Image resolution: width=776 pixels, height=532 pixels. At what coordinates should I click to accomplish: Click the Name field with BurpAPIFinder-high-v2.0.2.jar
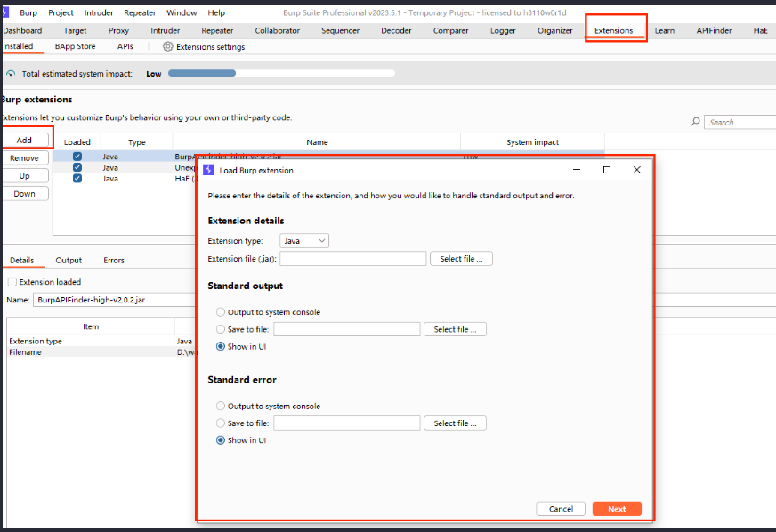coord(115,300)
